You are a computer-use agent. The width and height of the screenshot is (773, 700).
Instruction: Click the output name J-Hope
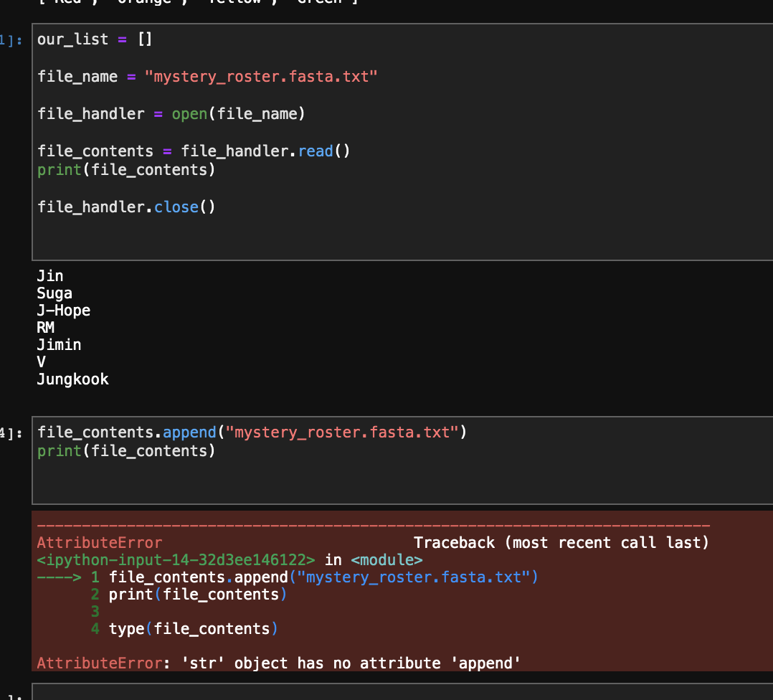click(x=63, y=310)
